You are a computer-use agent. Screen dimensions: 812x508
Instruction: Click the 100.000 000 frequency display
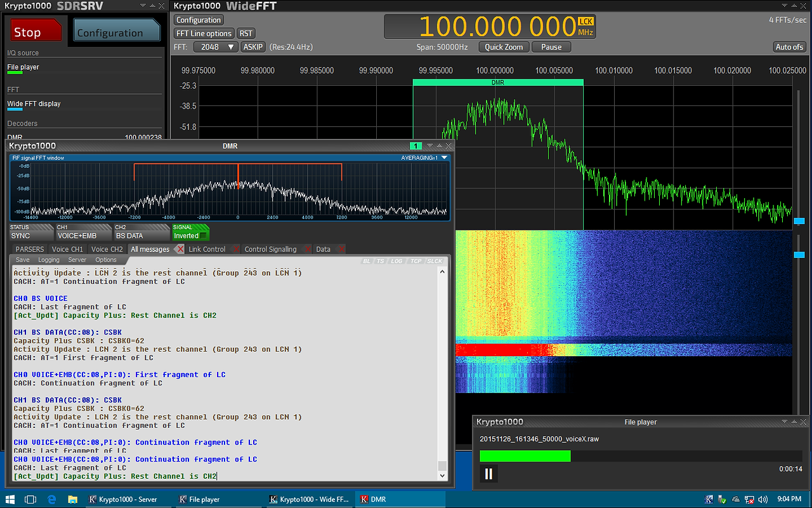[x=497, y=27]
